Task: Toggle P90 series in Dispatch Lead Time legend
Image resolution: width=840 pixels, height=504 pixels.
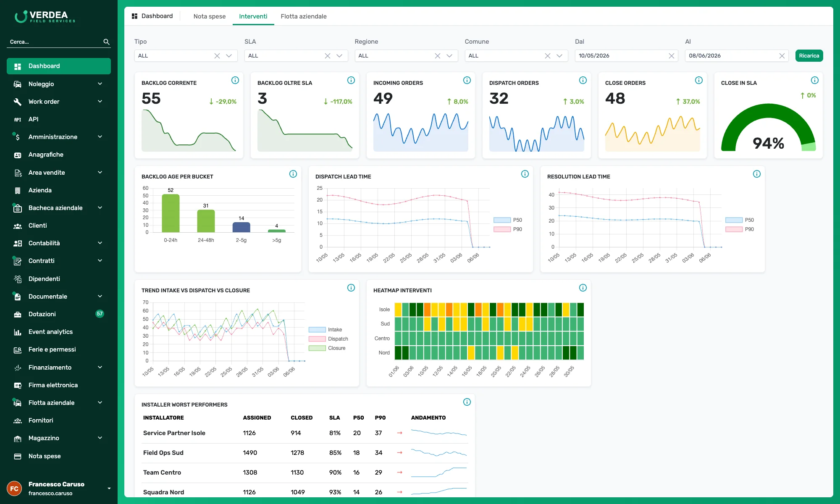Action: pyautogui.click(x=508, y=229)
